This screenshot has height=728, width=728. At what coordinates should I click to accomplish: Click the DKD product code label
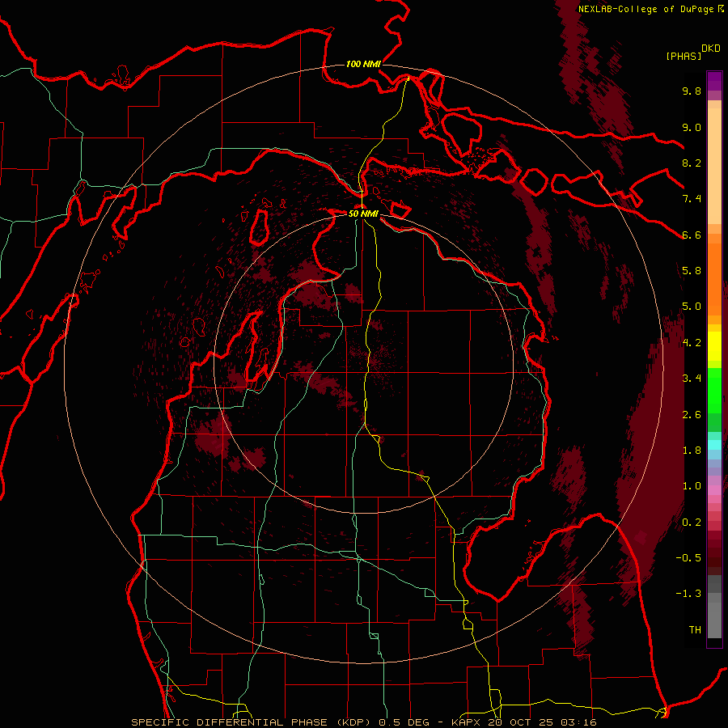pyautogui.click(x=711, y=49)
